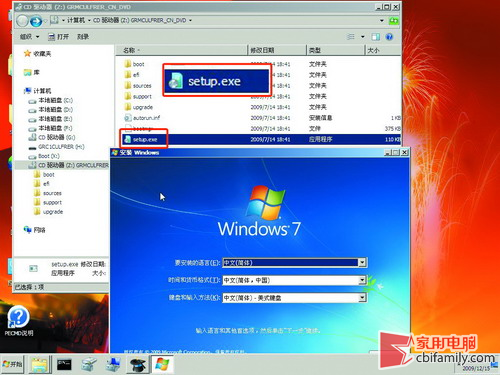Sort files by 大小 column header
The width and height of the screenshot is (500, 375).
[x=383, y=50]
